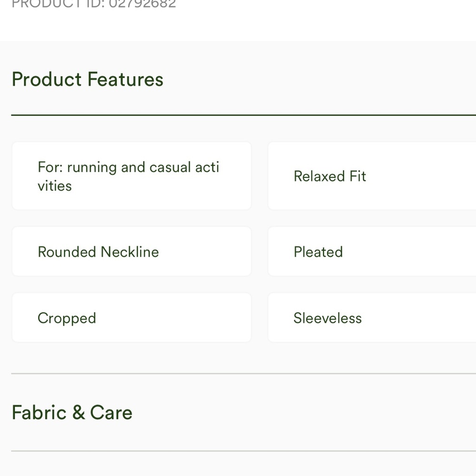This screenshot has width=476, height=476.
Task: Click the gray divider above Fabric & Care
Action: click(243, 373)
